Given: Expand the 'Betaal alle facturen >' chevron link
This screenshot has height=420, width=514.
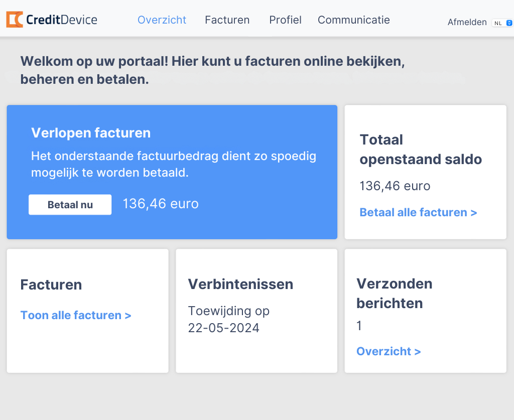Looking at the screenshot, I should click(x=474, y=212).
